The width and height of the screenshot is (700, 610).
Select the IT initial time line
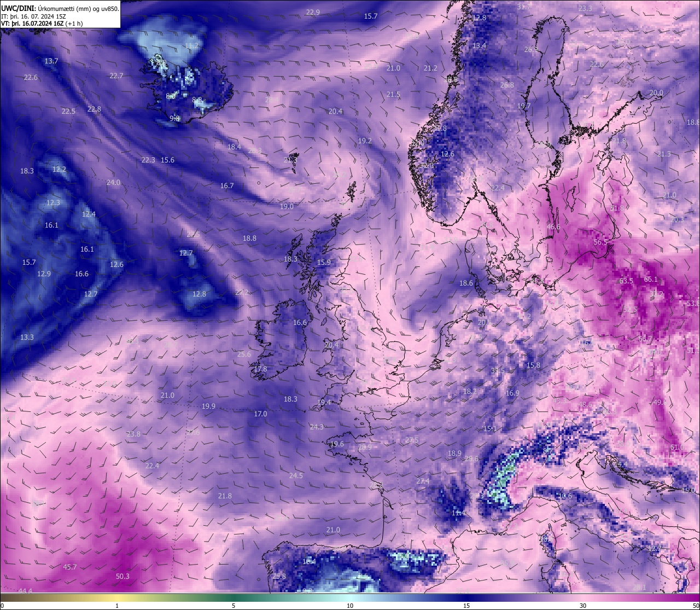[x=33, y=16]
